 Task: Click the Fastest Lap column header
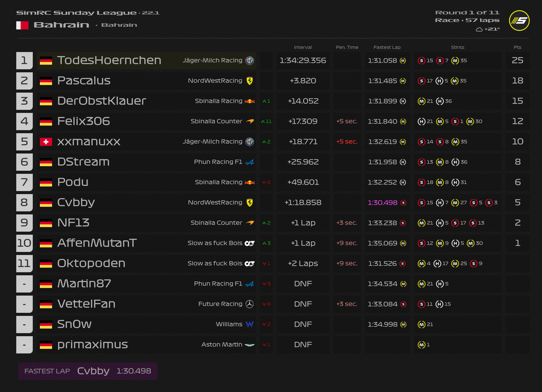coord(387,47)
